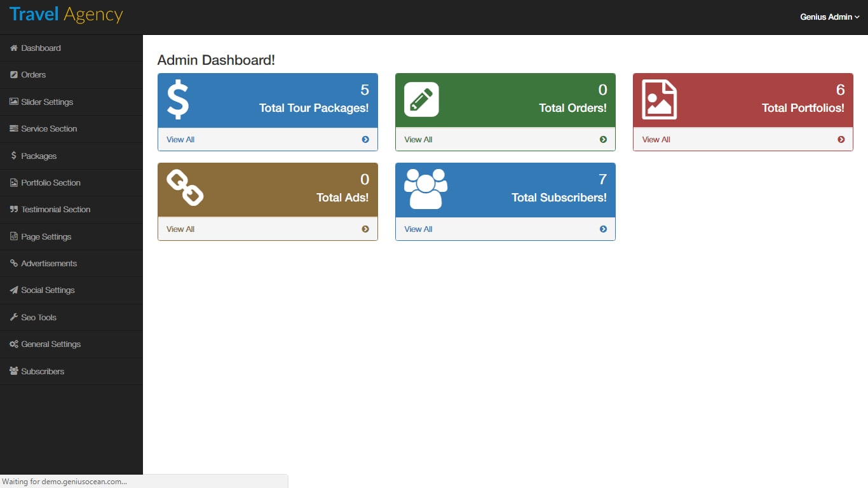This screenshot has width=868, height=488.
Task: Click View All under Total Portfolios
Action: pos(656,139)
